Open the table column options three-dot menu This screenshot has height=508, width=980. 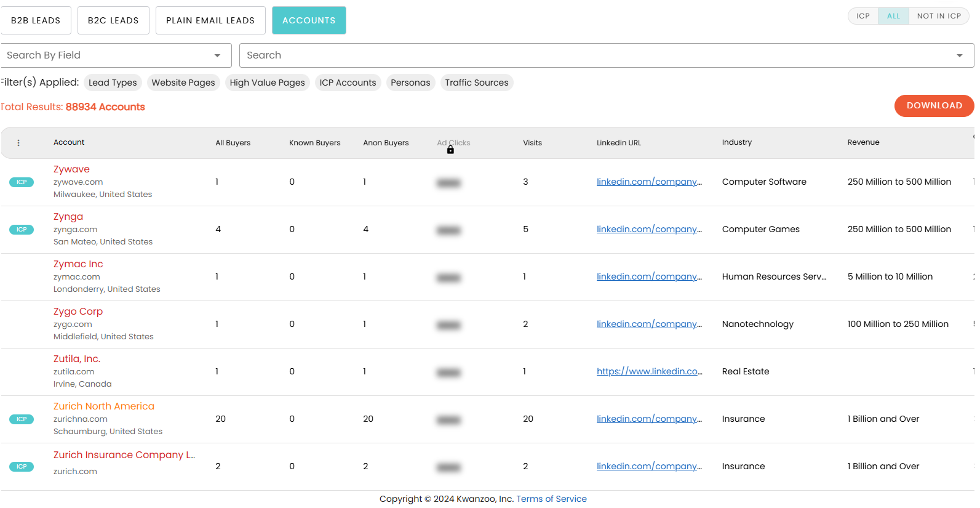click(x=18, y=143)
